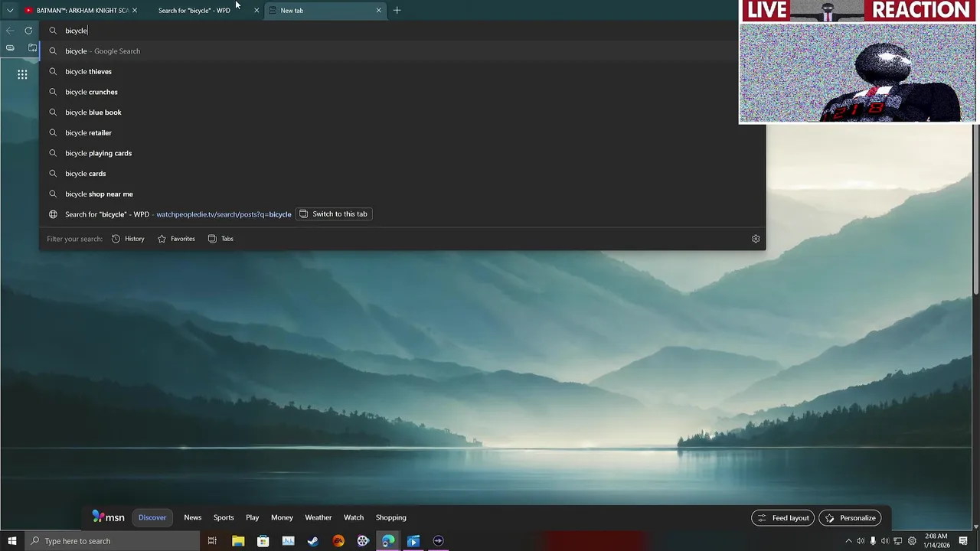Viewport: 980px width, 551px height.
Task: Open the clock showing 2:08 AM
Action: coord(936,541)
